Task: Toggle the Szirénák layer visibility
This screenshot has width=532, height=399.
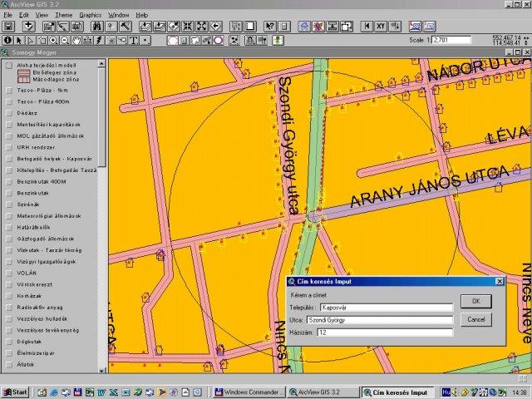Action: (8, 204)
